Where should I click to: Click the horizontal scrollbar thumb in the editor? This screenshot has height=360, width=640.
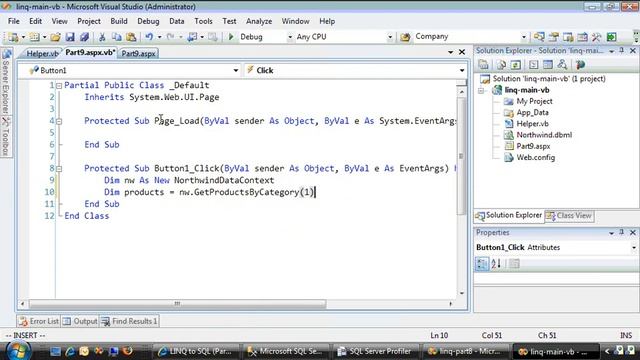click(x=178, y=304)
